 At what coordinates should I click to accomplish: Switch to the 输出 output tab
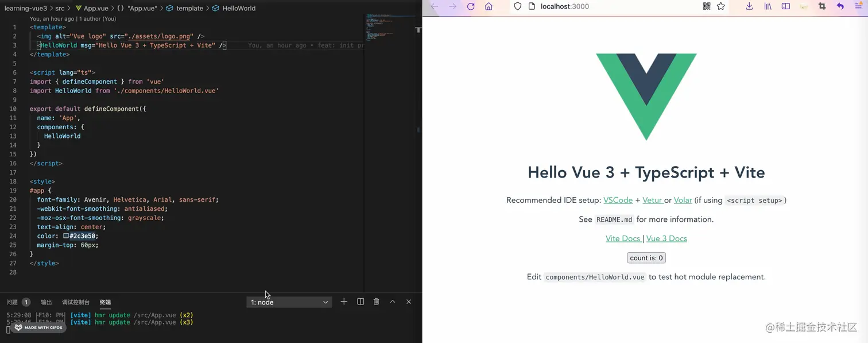[46, 302]
